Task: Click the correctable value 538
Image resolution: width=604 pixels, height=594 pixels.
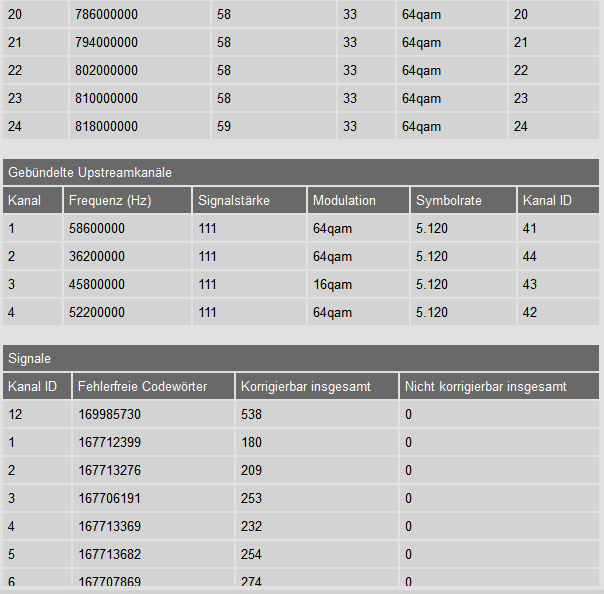Action: 251,414
